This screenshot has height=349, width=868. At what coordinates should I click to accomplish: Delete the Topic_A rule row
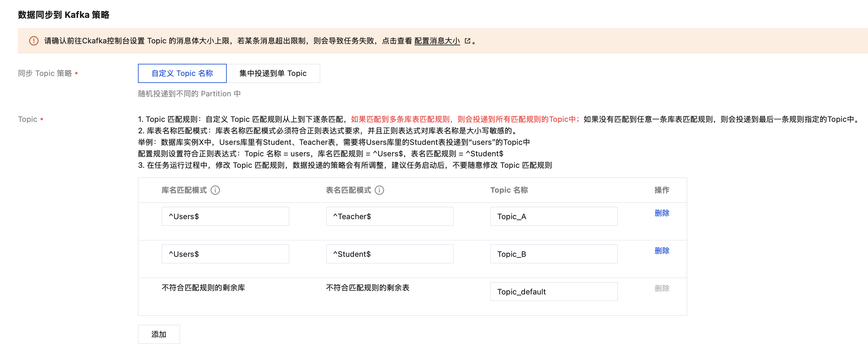click(661, 213)
